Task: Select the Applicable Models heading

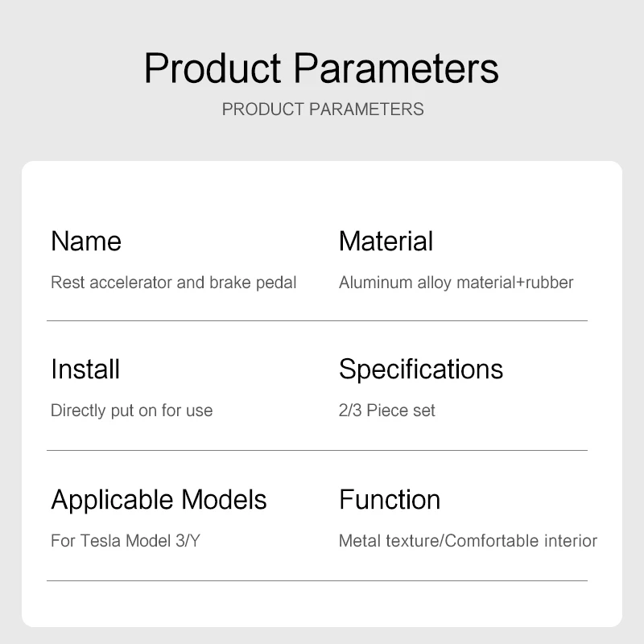Action: [159, 500]
